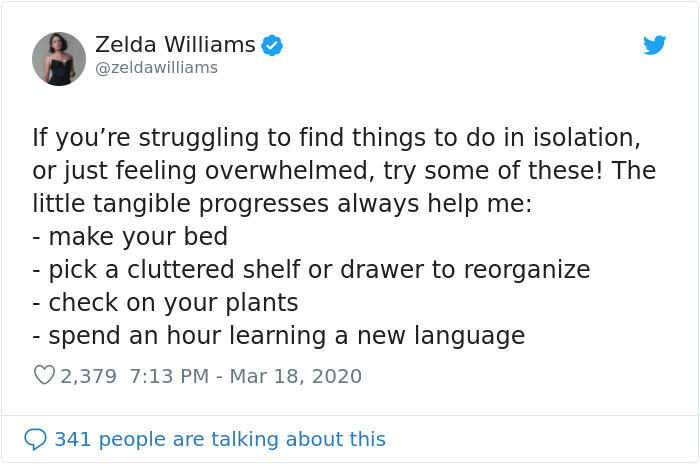
Task: Open '341 people are talking about this'
Action: 219,439
